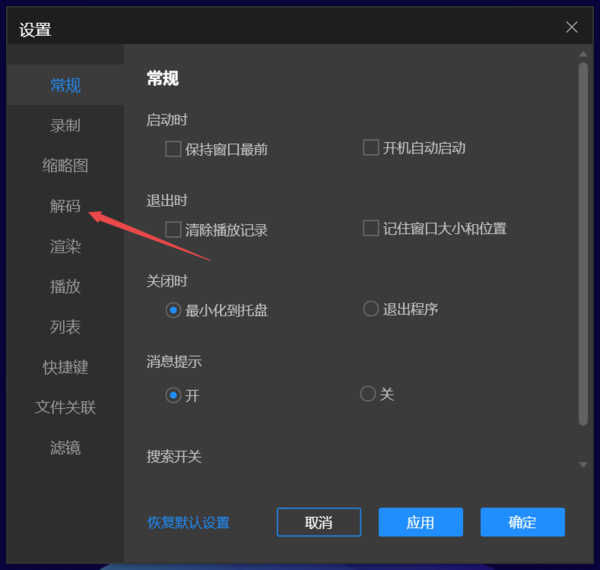Image resolution: width=600 pixels, height=570 pixels.
Task: Open the 播放 settings tab
Action: 65,287
